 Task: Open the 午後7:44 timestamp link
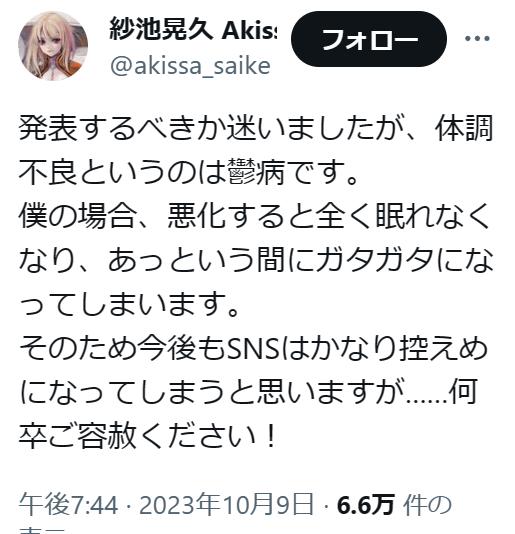69,505
